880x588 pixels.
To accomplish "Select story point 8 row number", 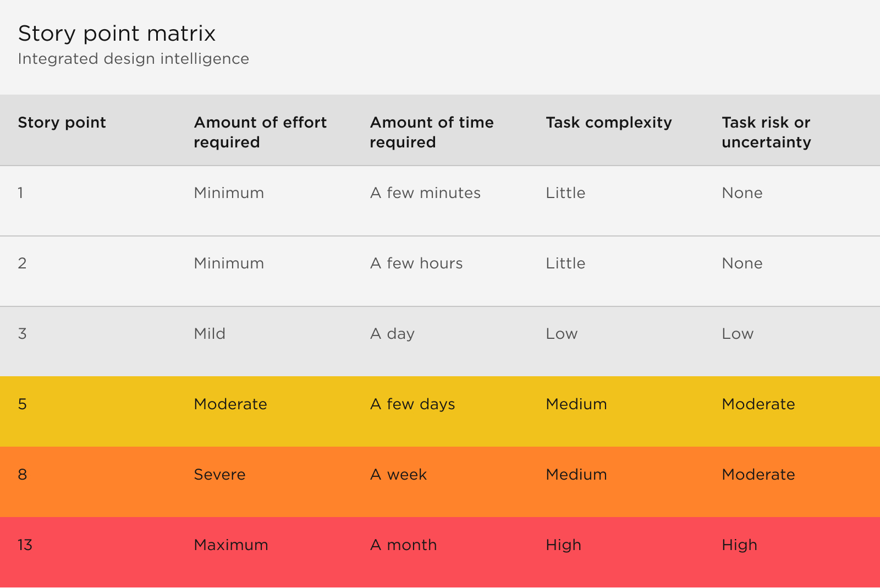I will point(23,475).
